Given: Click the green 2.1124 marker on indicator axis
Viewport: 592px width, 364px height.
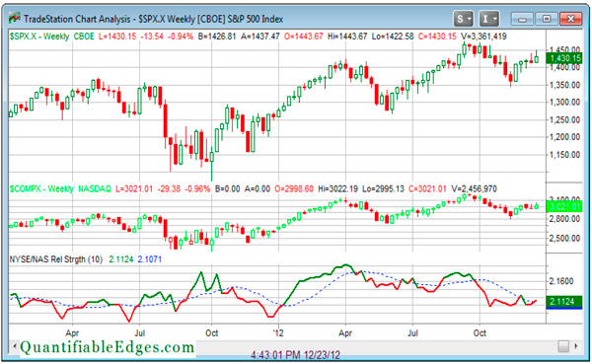Looking at the screenshot, I should pos(564,302).
